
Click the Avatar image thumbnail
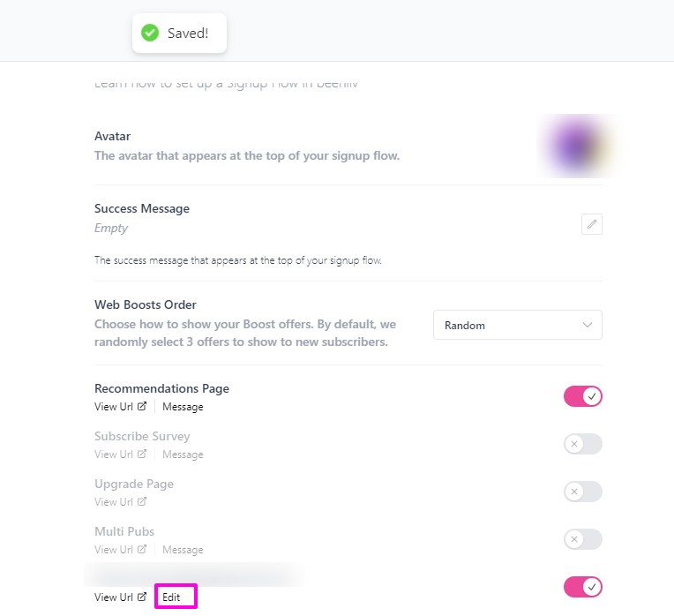pyautogui.click(x=577, y=146)
